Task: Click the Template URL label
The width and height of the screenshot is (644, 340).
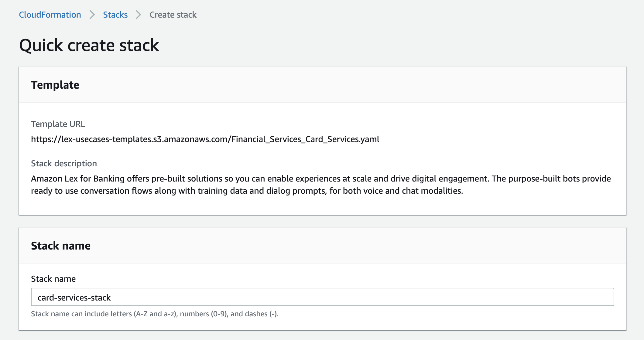Action: (58, 124)
